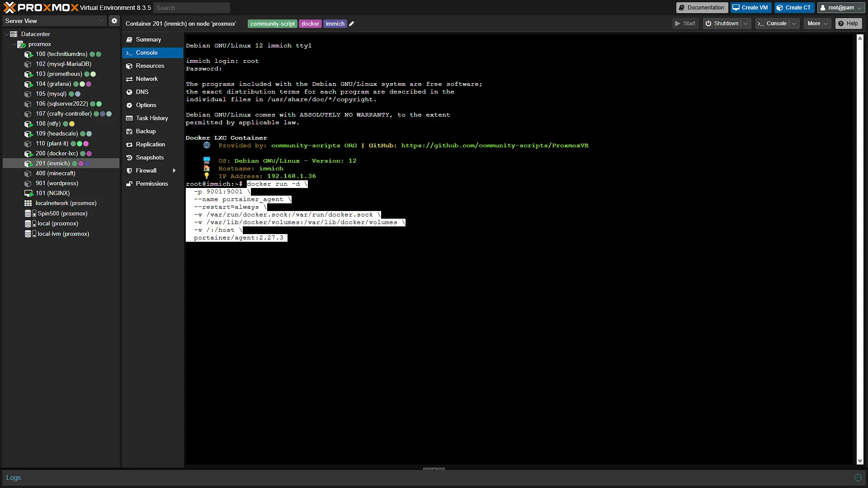868x488 pixels.
Task: Click the Create CT button
Action: (794, 8)
